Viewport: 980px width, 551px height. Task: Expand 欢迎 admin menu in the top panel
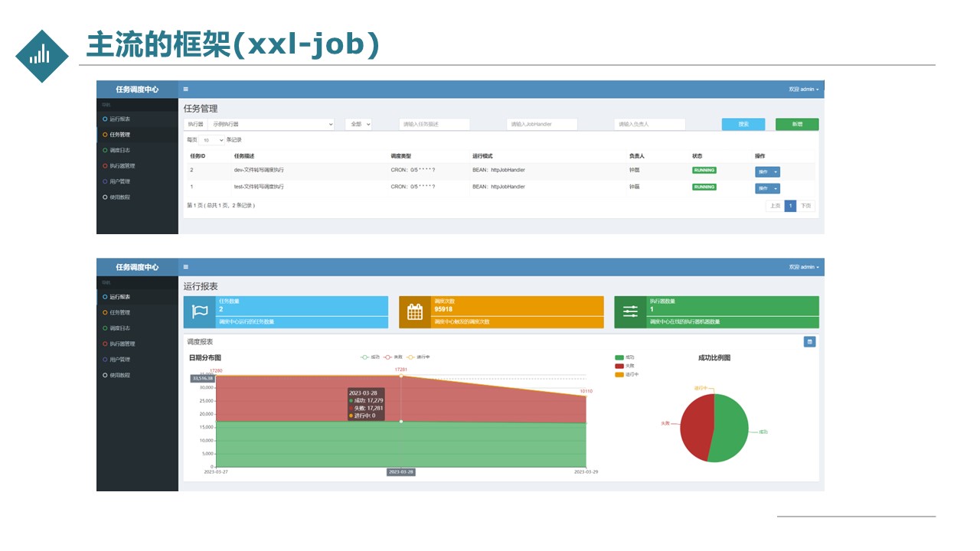[804, 90]
